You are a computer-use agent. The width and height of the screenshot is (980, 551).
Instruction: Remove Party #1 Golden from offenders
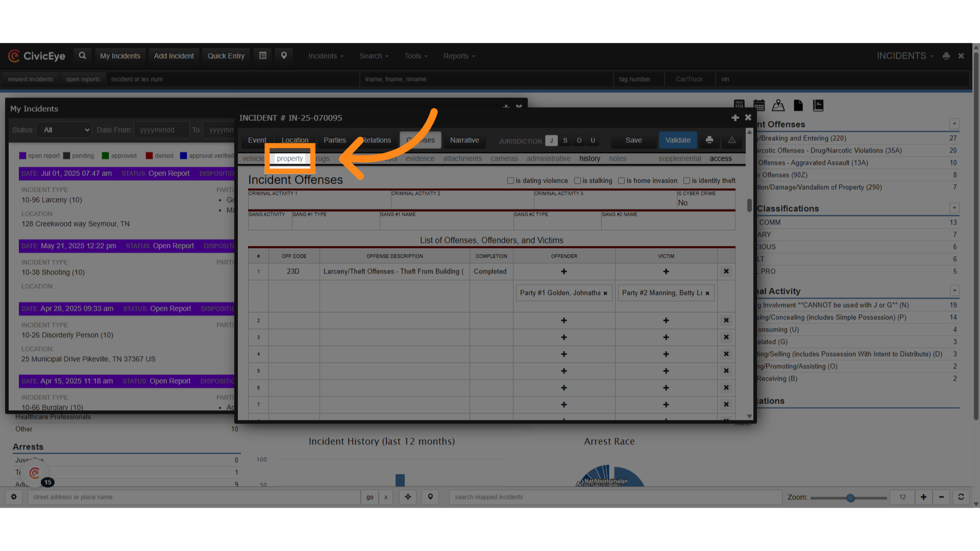[x=605, y=293]
